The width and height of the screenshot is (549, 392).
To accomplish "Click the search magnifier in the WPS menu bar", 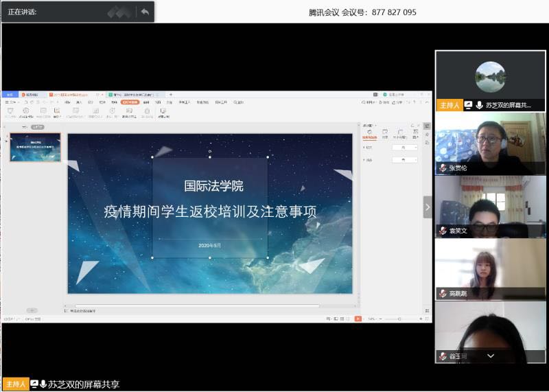I will click(x=234, y=102).
